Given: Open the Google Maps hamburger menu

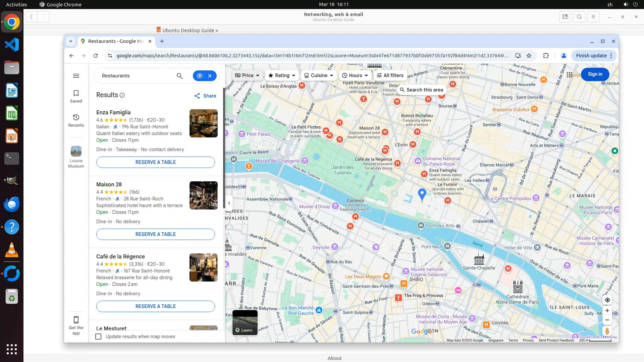Looking at the screenshot, I should click(x=76, y=76).
